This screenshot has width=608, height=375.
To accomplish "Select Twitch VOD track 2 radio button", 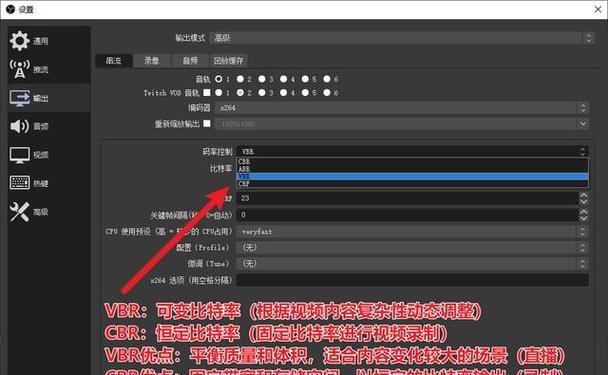I will 240,93.
